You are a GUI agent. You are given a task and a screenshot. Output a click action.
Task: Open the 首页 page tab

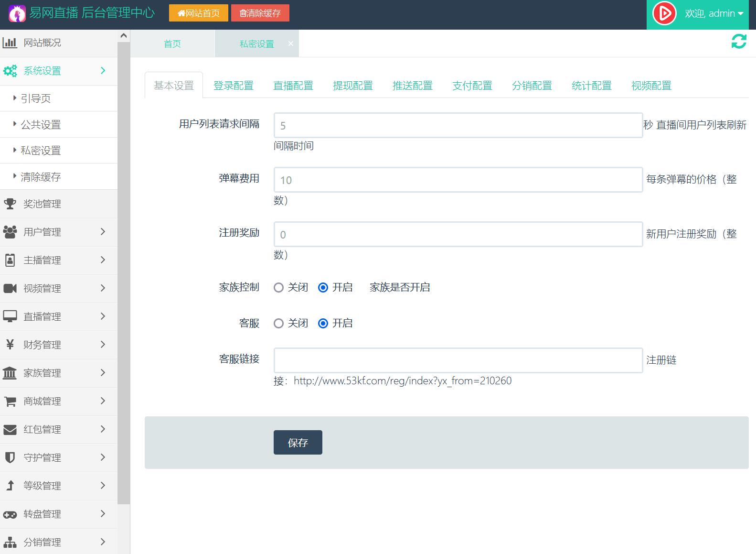pyautogui.click(x=172, y=44)
